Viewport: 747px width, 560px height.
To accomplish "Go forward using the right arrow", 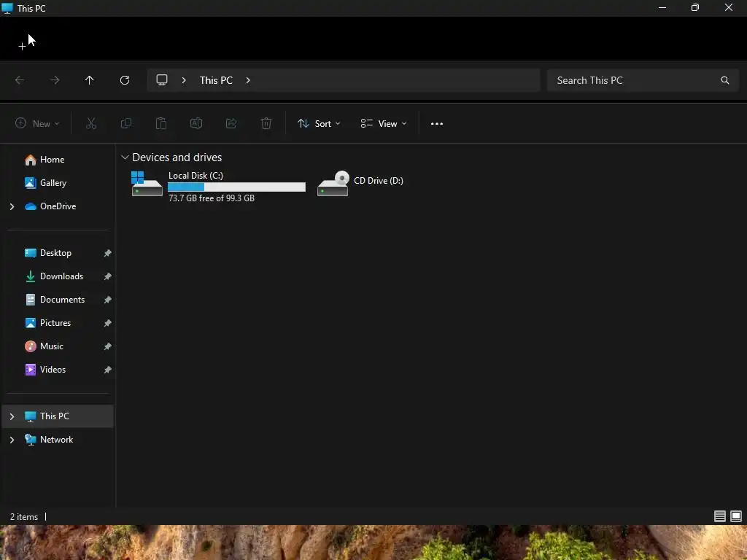I will pos(55,80).
